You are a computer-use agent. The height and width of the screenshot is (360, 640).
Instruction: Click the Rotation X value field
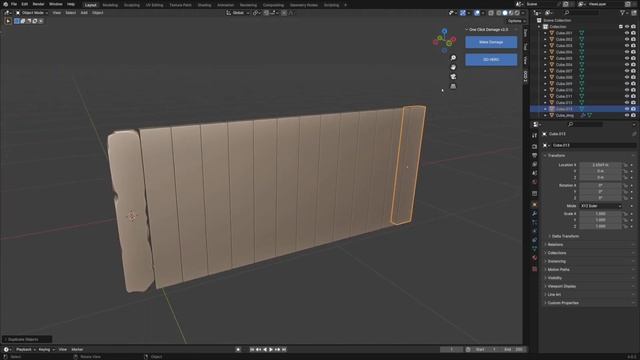(x=600, y=185)
